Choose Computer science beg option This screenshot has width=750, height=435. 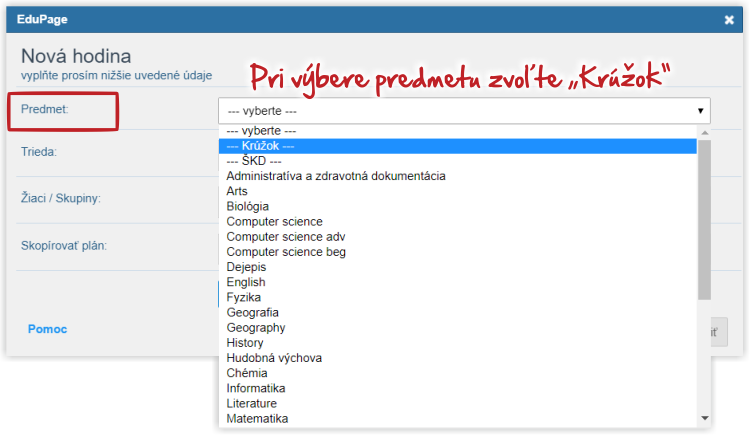[x=458, y=252]
